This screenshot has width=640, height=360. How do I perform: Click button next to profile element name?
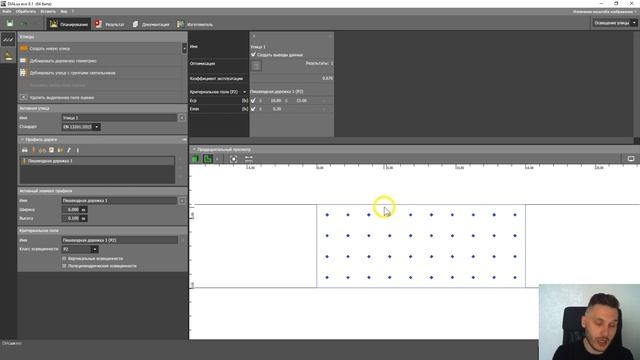(x=182, y=201)
